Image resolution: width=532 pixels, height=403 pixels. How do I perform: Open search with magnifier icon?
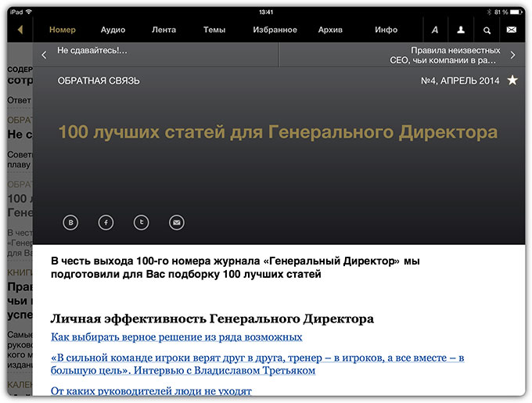coord(487,31)
